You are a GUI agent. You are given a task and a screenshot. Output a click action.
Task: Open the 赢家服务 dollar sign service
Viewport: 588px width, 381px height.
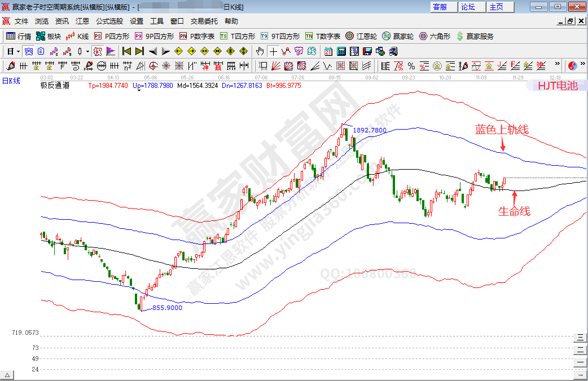[x=474, y=36]
